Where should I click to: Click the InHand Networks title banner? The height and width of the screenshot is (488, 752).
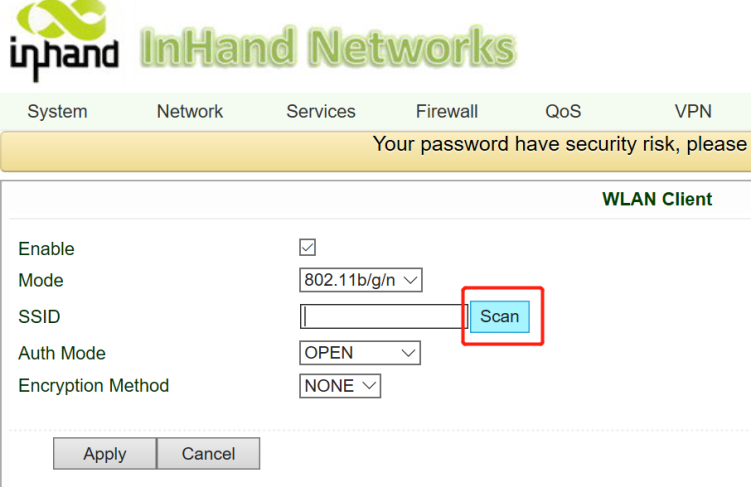coord(328,47)
